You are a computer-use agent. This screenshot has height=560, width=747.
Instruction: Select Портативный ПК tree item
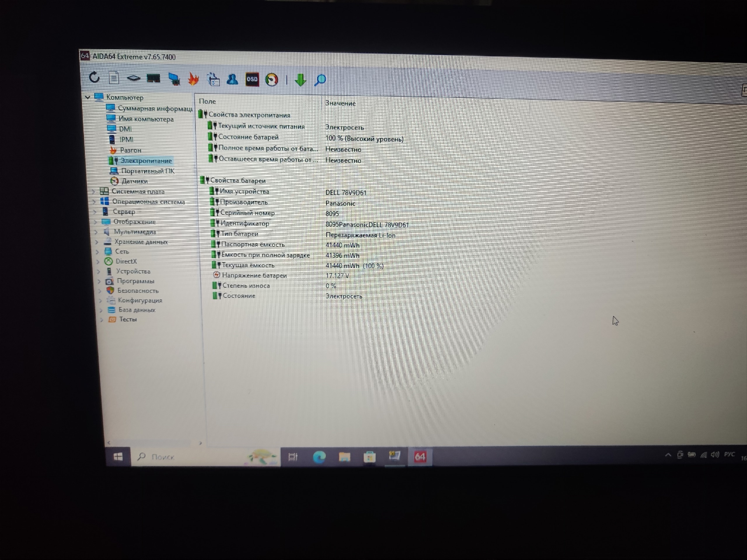(142, 171)
